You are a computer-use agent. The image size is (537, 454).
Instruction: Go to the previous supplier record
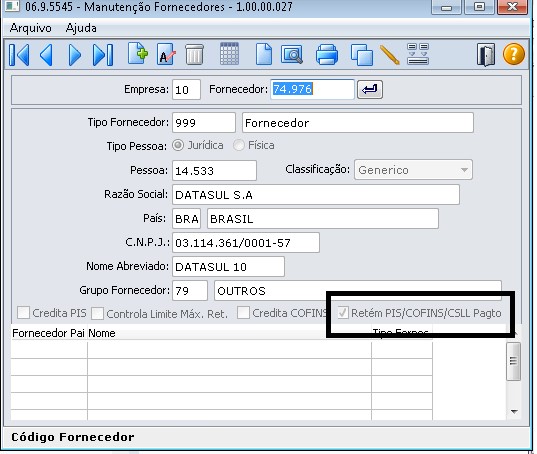coord(47,55)
